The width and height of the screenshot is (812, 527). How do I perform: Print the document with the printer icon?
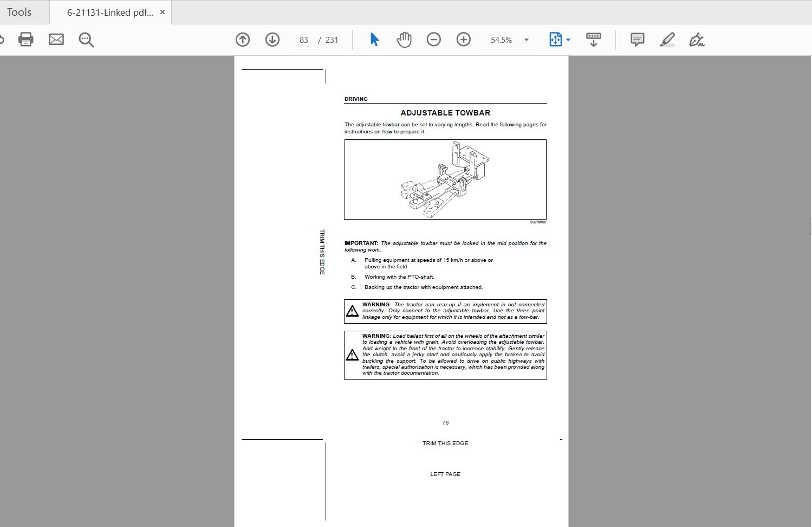pos(26,40)
